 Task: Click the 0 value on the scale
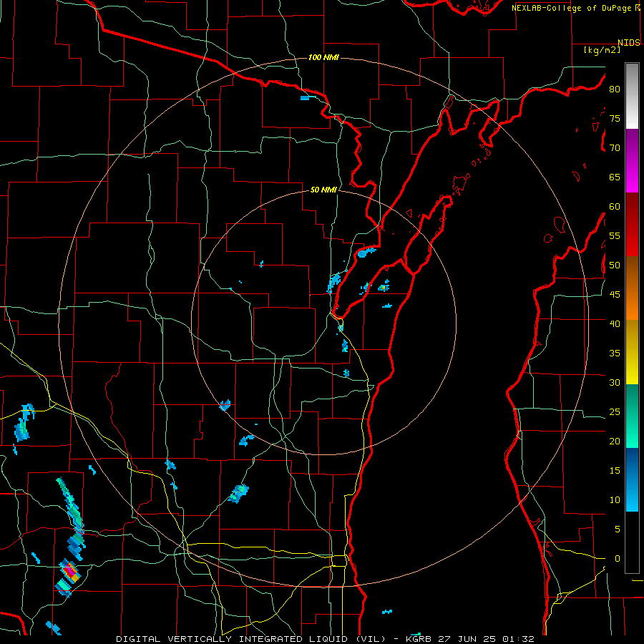[x=618, y=559]
